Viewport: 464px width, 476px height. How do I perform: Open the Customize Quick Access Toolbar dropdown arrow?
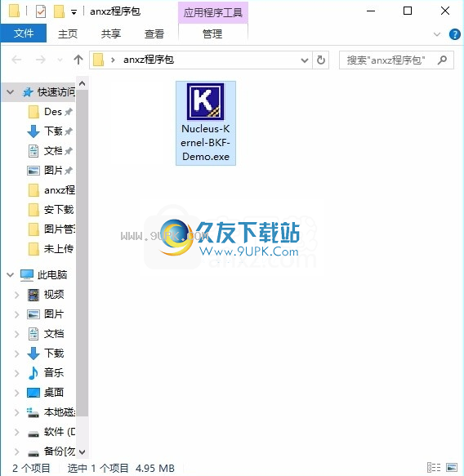coord(74,12)
